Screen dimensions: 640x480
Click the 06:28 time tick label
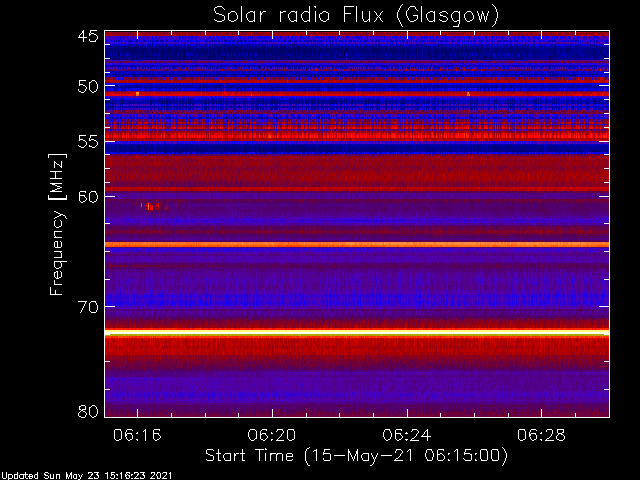pos(541,435)
